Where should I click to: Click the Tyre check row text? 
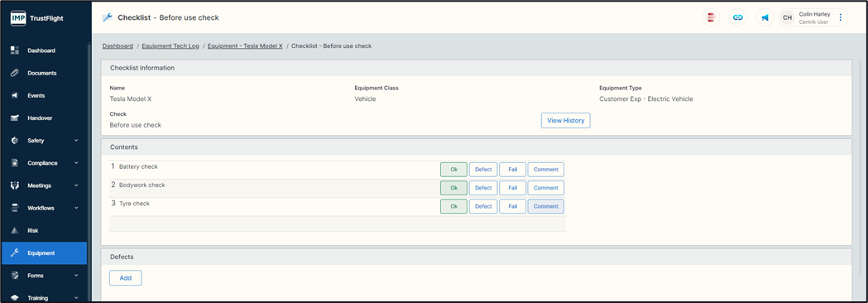pos(134,204)
